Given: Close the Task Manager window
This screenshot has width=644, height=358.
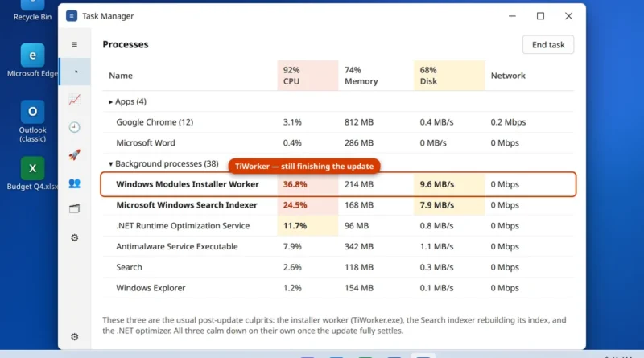Looking at the screenshot, I should click(x=568, y=16).
